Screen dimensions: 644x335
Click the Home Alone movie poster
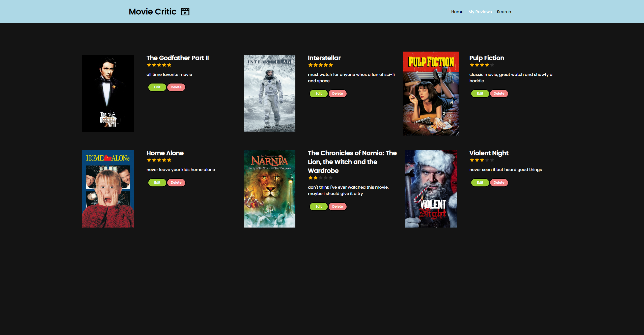(x=108, y=188)
